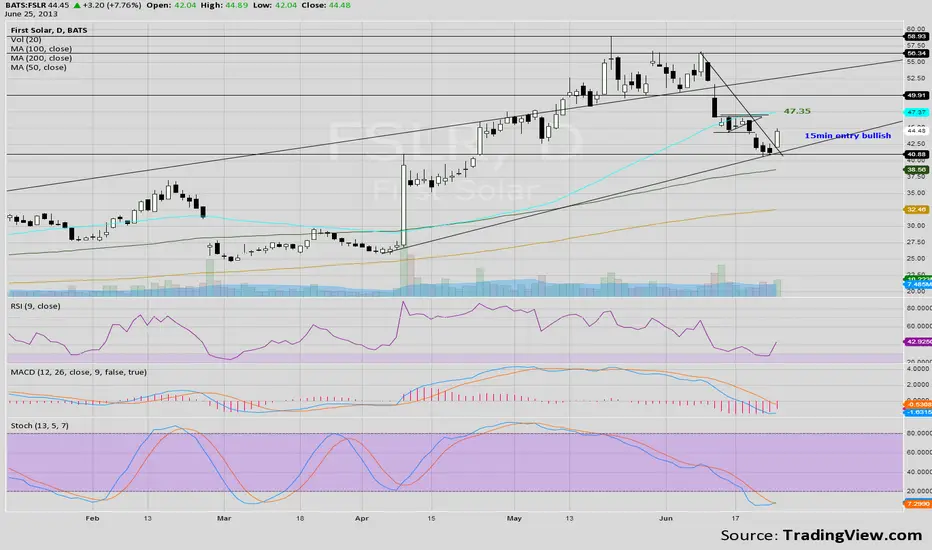Select the June 25, 2013 date text

tap(30, 14)
